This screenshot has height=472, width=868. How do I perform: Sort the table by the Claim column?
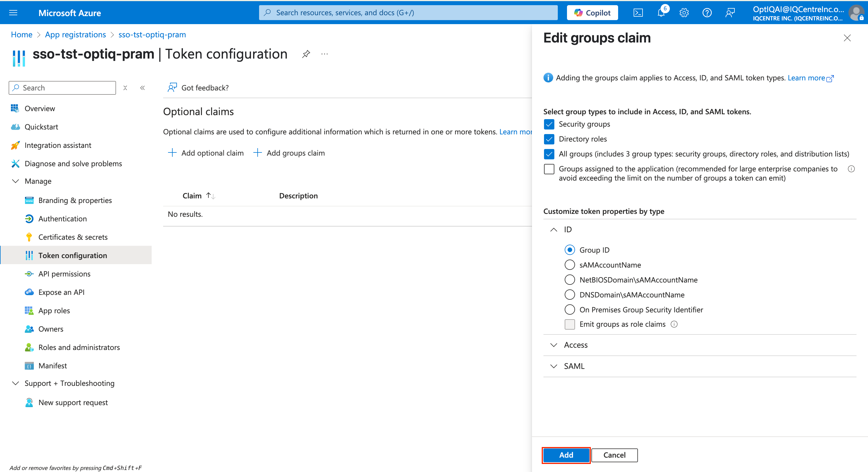click(x=198, y=196)
